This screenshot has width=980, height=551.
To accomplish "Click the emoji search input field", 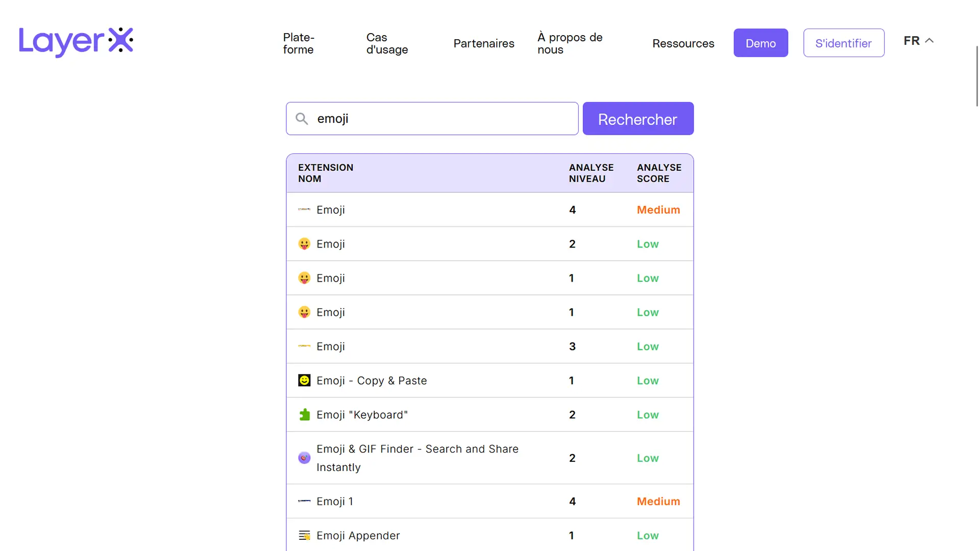I will pyautogui.click(x=432, y=119).
